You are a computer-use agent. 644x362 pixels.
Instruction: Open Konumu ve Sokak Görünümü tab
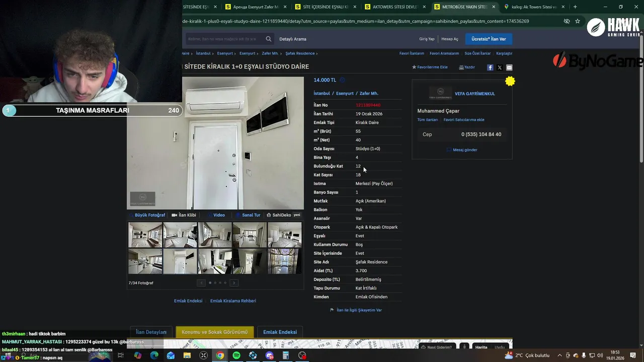(x=215, y=332)
